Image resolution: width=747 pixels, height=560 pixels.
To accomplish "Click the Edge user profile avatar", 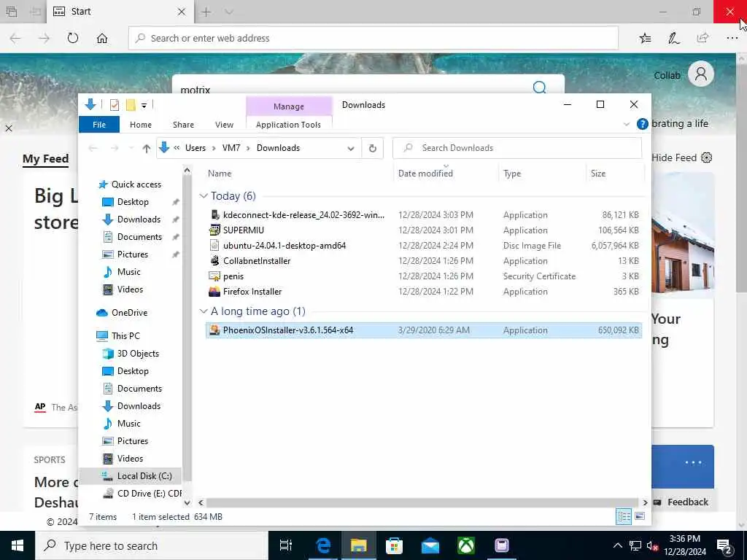I will pyautogui.click(x=701, y=74).
